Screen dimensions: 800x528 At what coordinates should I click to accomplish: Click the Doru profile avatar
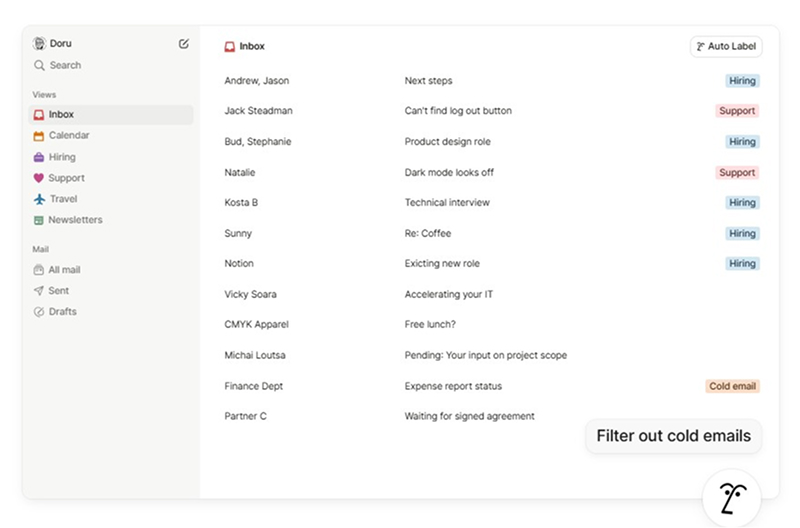coord(39,44)
